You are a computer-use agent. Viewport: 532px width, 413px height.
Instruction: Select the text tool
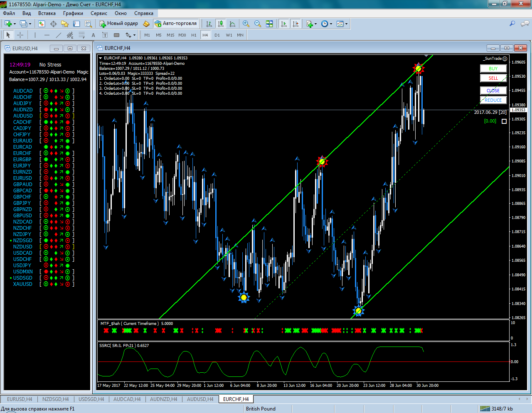coord(94,35)
